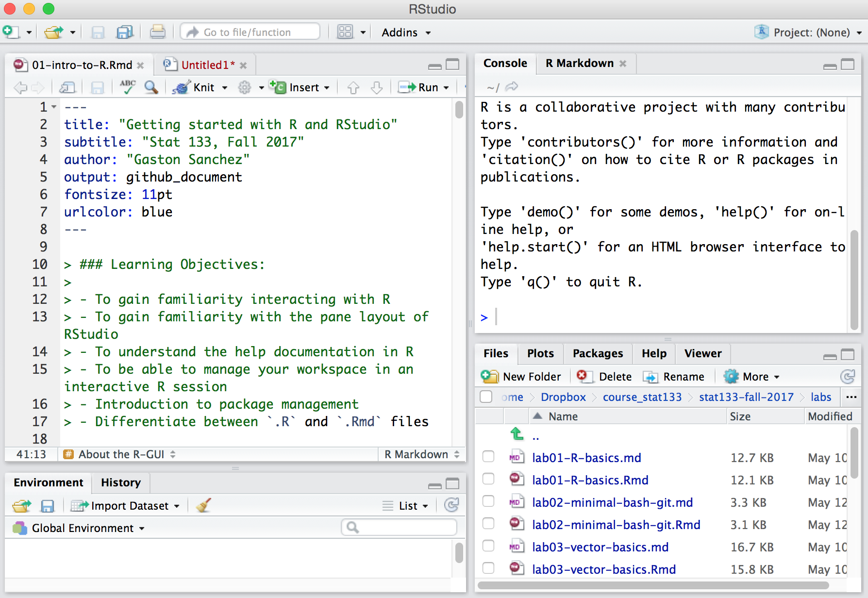868x598 pixels.
Task: Click the Save All documents icon
Action: click(125, 32)
